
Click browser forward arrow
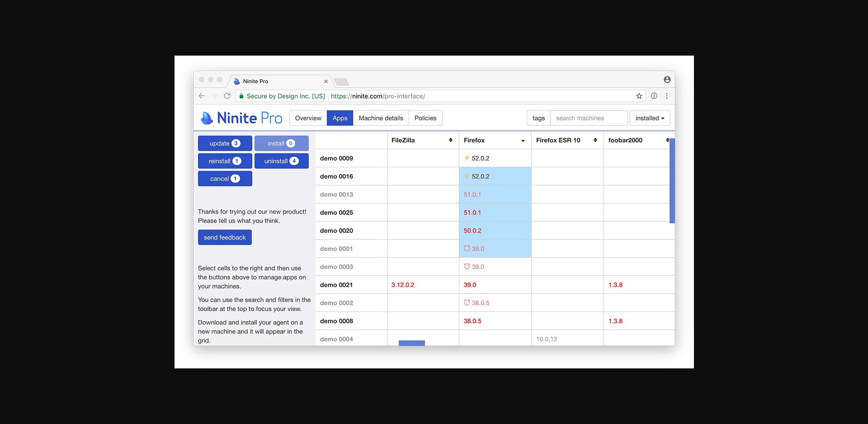(214, 96)
